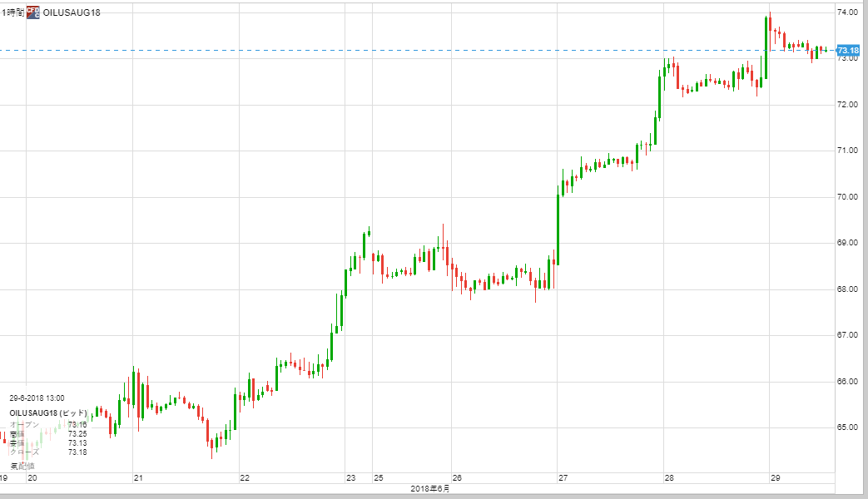This screenshot has height=499, width=868.
Task: Click the 高値 value 73.25
Action: 77,434
